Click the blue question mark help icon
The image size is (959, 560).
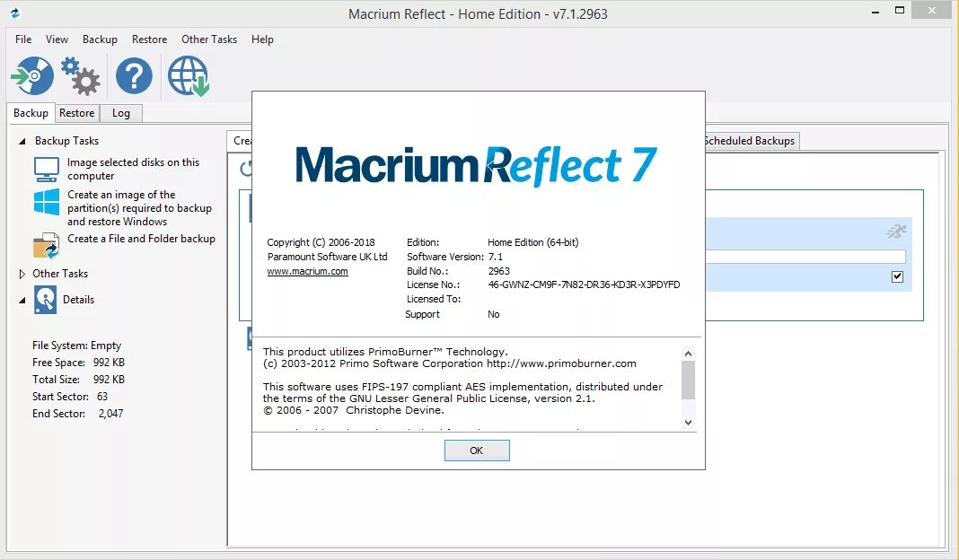(x=134, y=75)
